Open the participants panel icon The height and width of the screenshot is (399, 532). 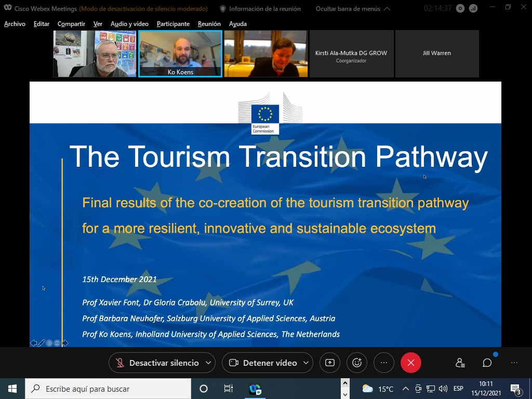(460, 363)
